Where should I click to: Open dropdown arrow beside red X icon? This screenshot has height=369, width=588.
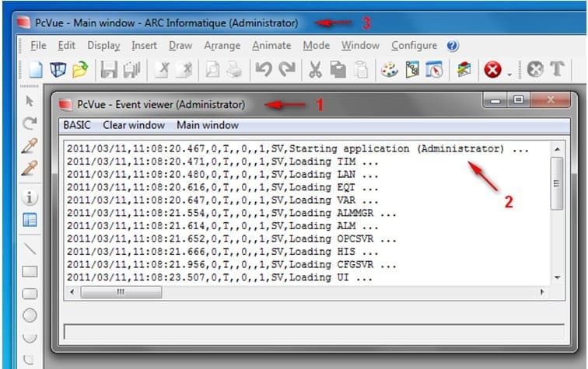click(x=509, y=75)
